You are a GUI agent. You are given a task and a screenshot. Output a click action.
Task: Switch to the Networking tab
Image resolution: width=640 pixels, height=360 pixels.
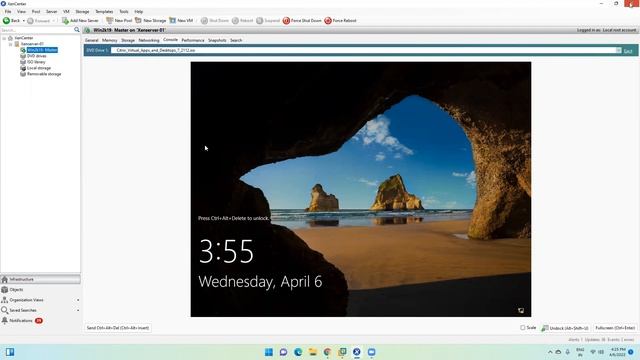[x=149, y=40]
